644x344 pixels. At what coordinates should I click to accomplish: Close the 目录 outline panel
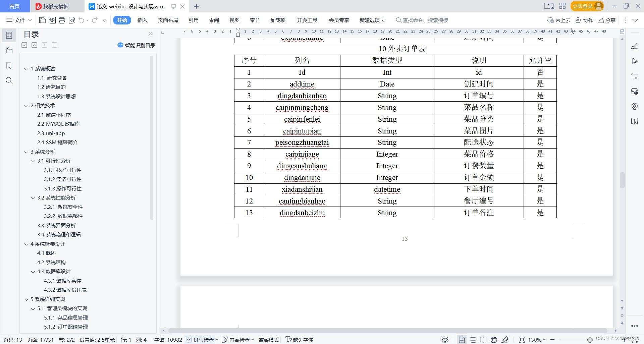pos(150,34)
